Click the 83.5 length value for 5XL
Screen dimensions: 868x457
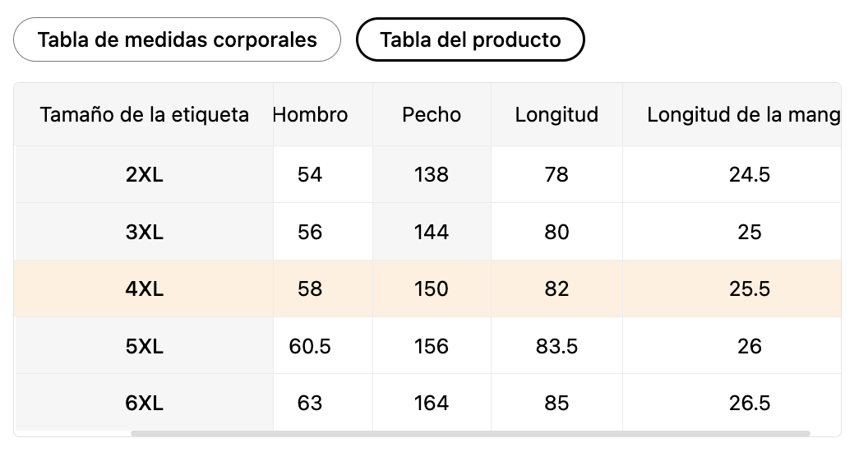click(556, 346)
